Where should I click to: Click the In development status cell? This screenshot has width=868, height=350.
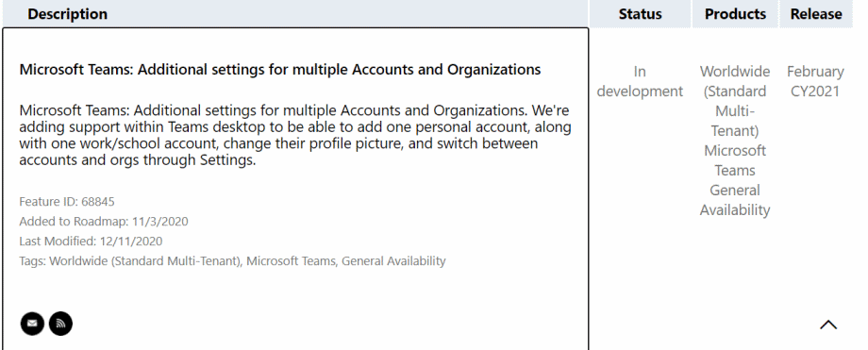(x=640, y=81)
